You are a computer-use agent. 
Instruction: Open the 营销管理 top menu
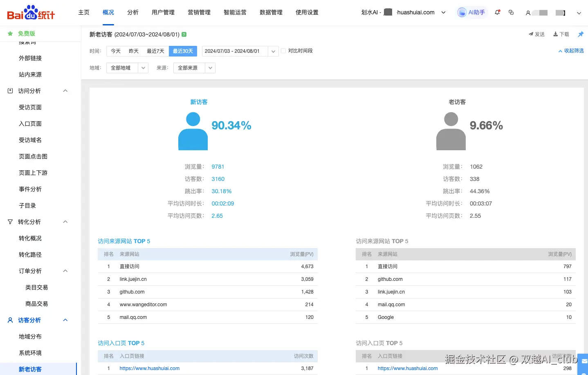199,12
